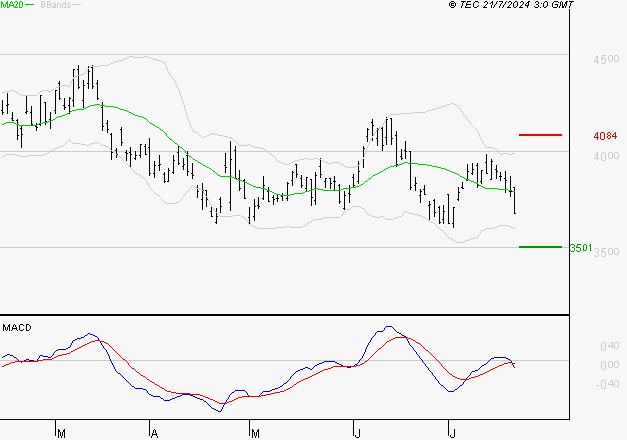Click the TEC 21/7/2024 copyright text

511,5
